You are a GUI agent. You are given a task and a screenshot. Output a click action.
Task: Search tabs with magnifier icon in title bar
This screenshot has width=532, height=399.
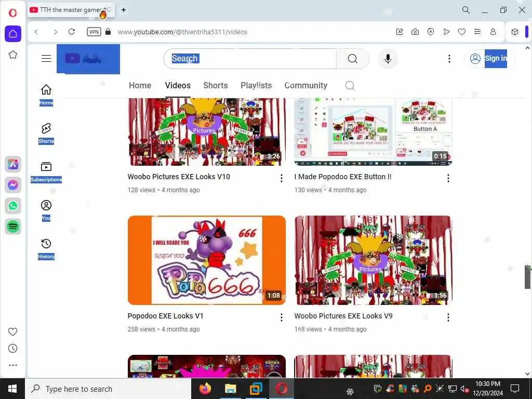coord(466,10)
